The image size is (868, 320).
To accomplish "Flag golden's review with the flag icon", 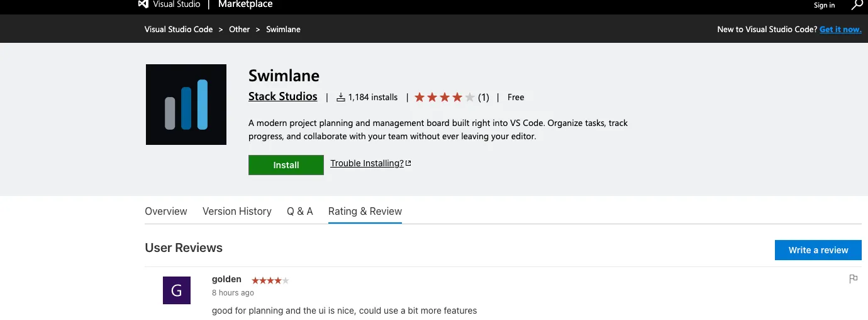I will coord(853,279).
